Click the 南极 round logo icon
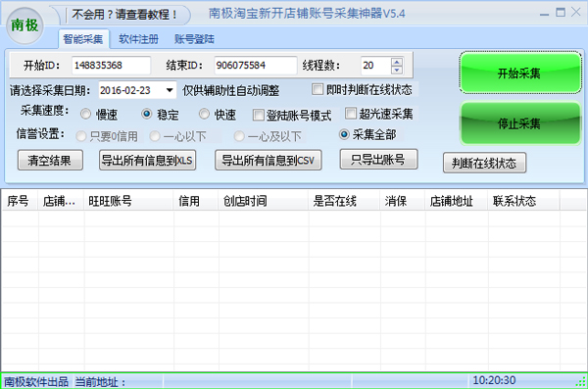Image resolution: width=588 pixels, height=389 pixels. pos(24,25)
